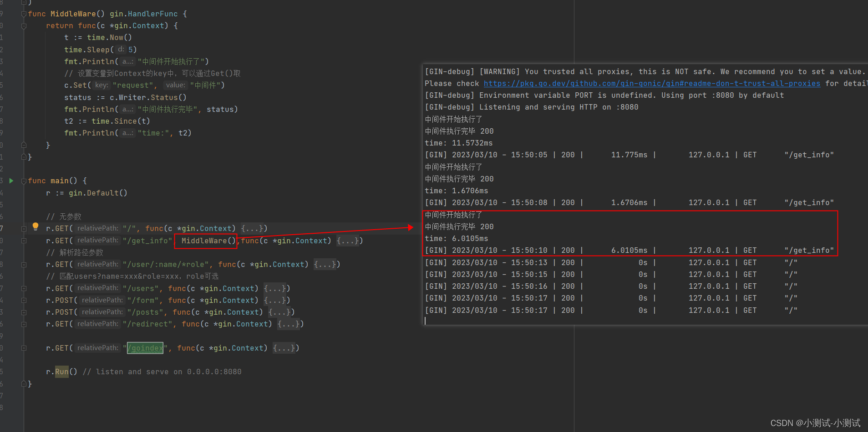
Task: Click the "Listening and serving HTTP on :8080" line
Action: pyautogui.click(x=532, y=107)
